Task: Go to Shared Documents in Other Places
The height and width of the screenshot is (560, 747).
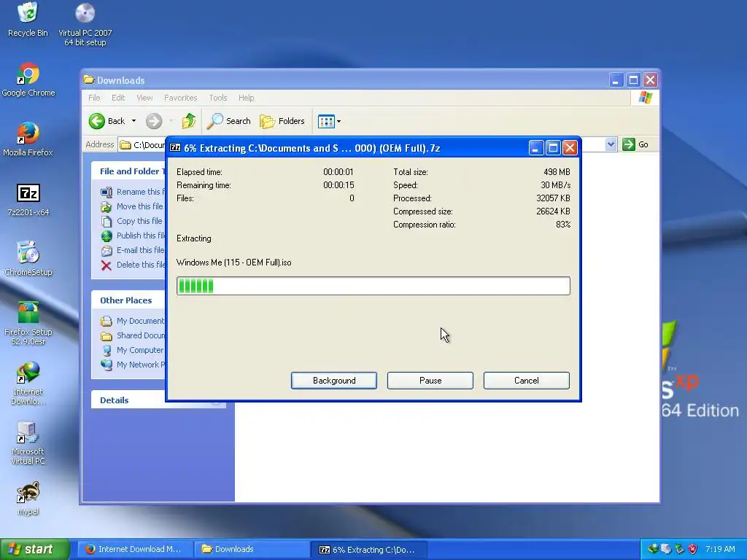Action: [133, 335]
